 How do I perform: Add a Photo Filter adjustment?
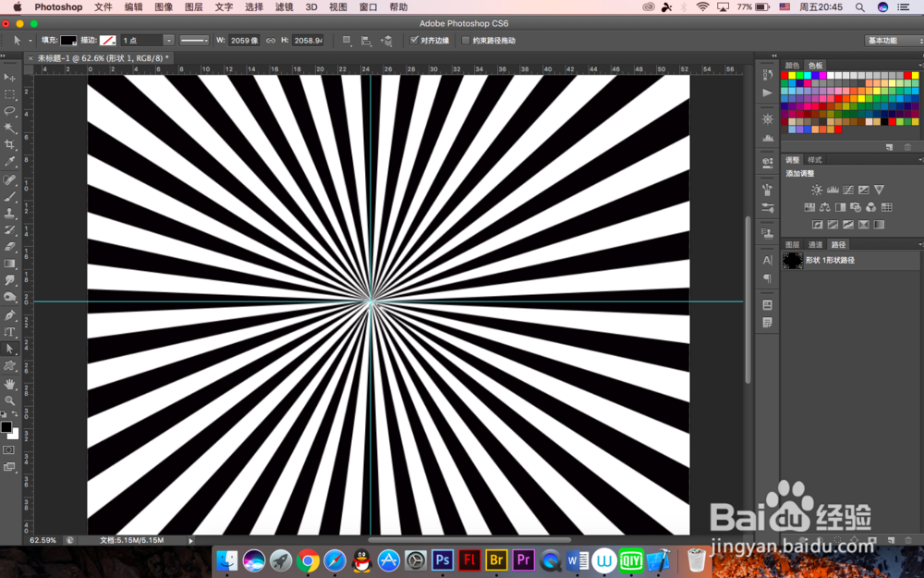coord(856,207)
